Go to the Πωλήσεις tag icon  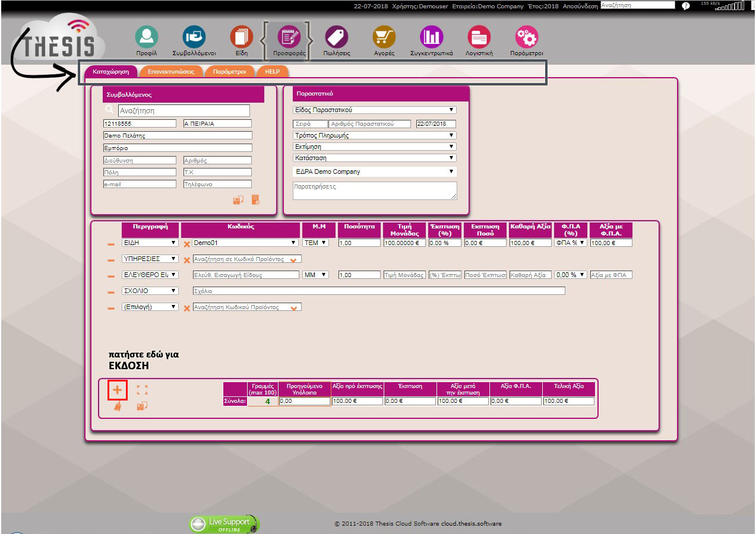pos(336,37)
